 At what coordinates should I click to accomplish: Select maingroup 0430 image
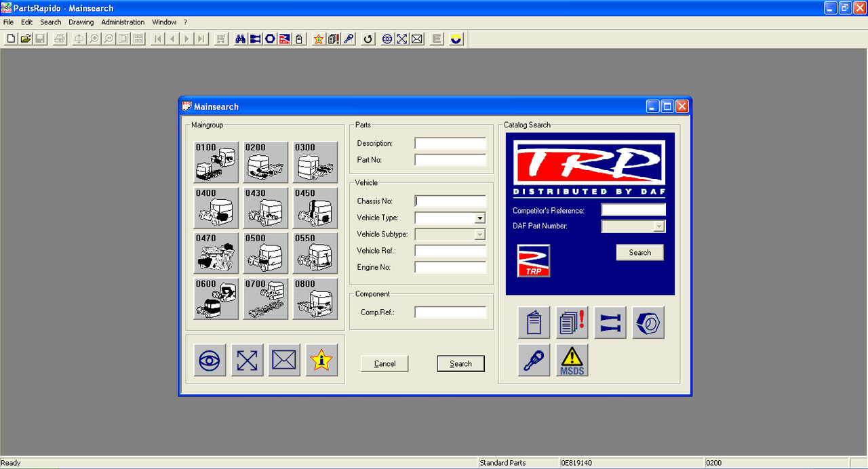pyautogui.click(x=266, y=207)
